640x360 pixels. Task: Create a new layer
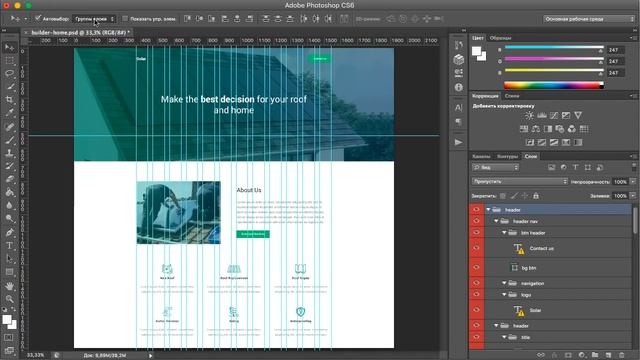(x=608, y=355)
